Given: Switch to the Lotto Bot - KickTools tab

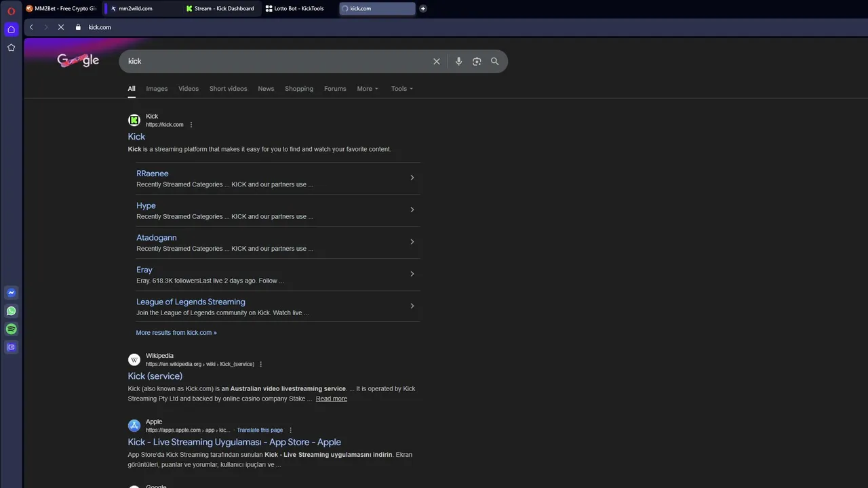Looking at the screenshot, I should point(300,9).
